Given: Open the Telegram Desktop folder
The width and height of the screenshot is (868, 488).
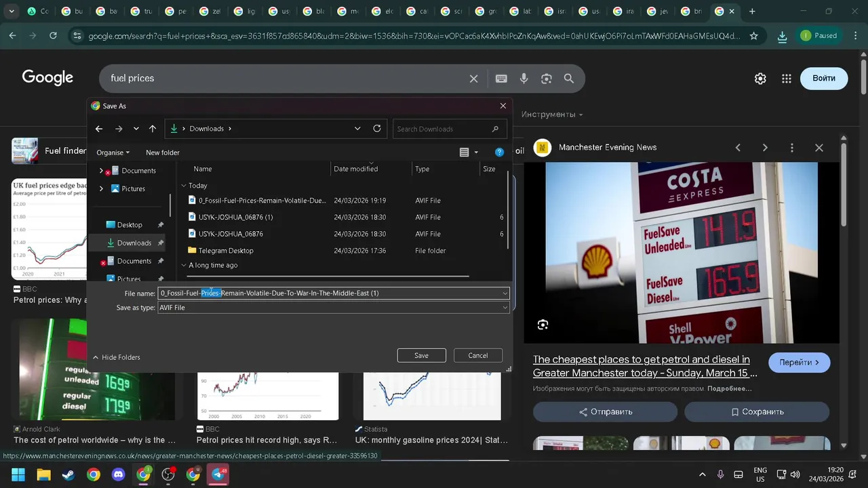Looking at the screenshot, I should click(226, 251).
